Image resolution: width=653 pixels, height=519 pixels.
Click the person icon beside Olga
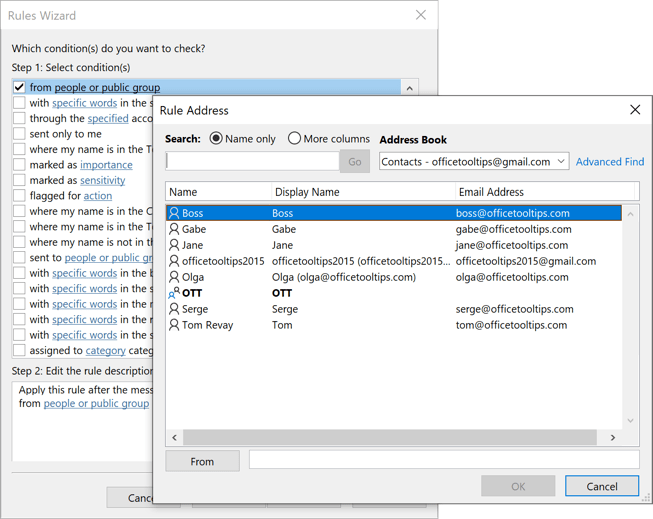[x=174, y=277]
